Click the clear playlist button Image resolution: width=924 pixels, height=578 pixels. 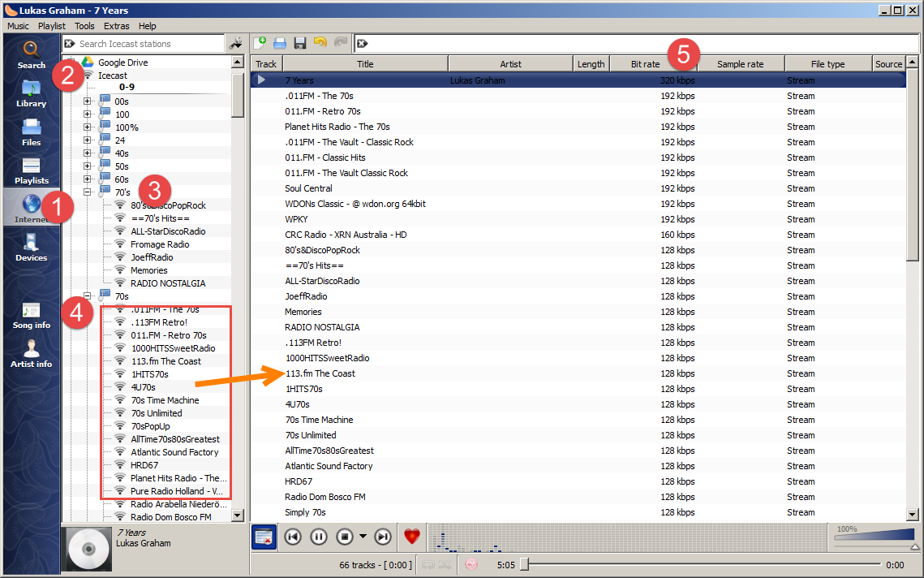(264, 537)
